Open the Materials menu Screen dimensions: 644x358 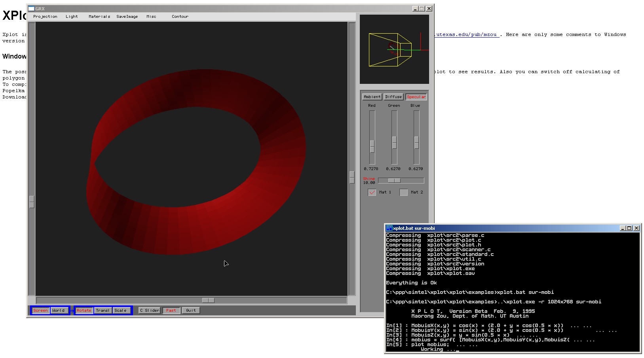tap(99, 17)
